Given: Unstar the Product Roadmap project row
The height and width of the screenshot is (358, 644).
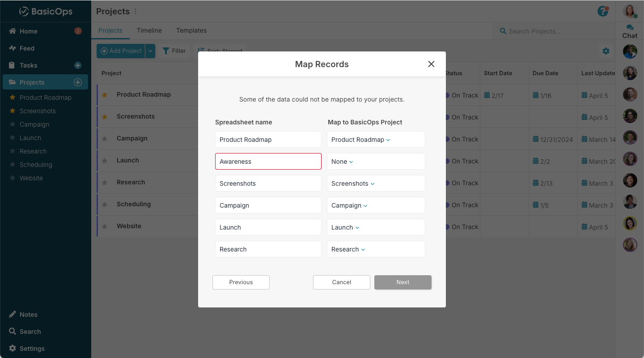Looking at the screenshot, I should click(105, 95).
